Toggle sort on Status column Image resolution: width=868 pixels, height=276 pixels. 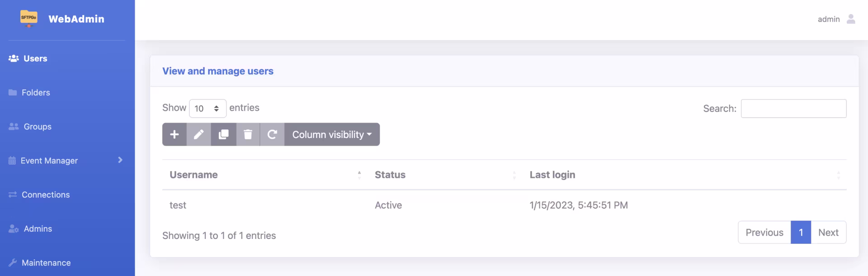(514, 175)
